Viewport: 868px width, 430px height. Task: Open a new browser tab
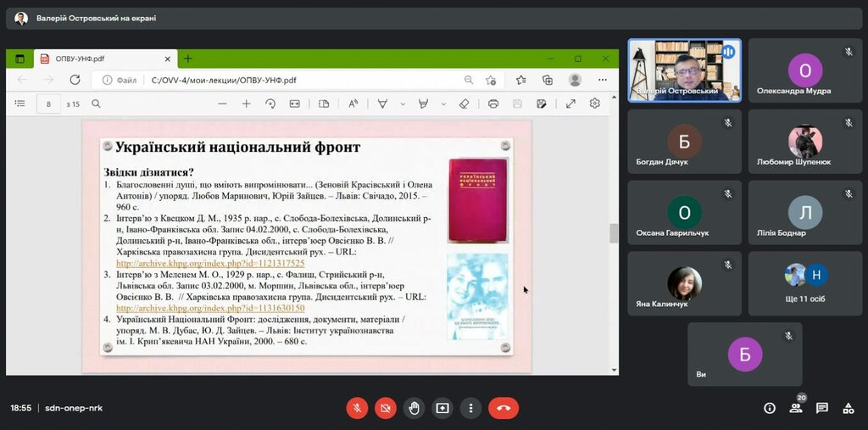click(x=188, y=59)
